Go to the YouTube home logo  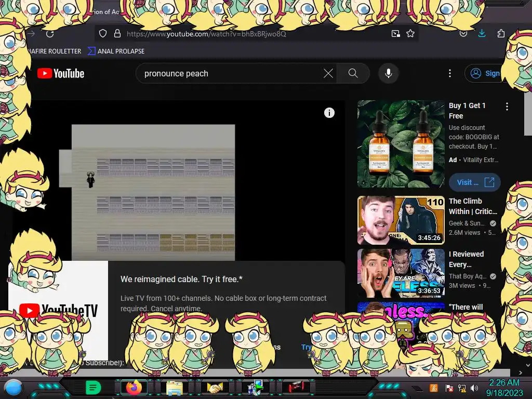(x=61, y=73)
